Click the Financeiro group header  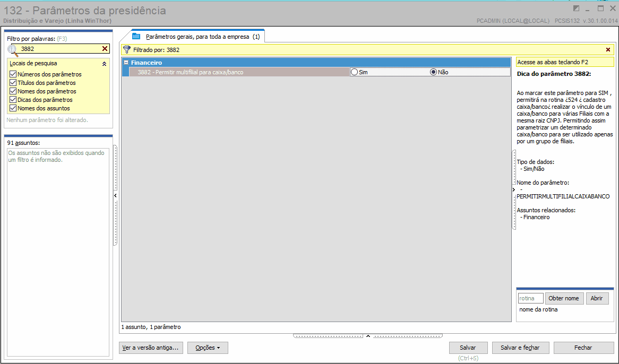316,62
